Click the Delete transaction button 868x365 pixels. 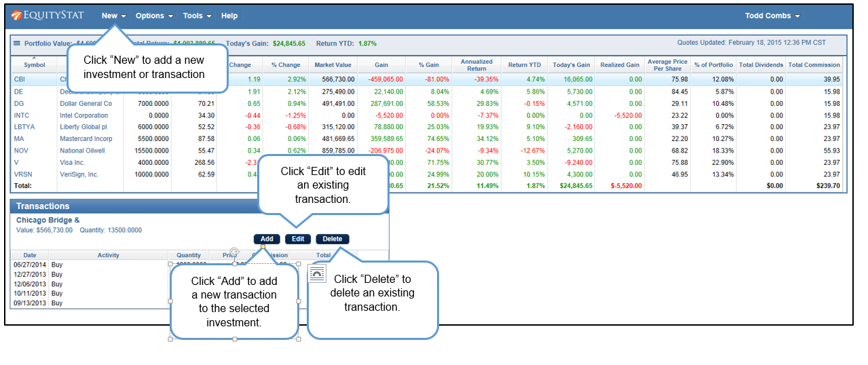pyautogui.click(x=333, y=239)
